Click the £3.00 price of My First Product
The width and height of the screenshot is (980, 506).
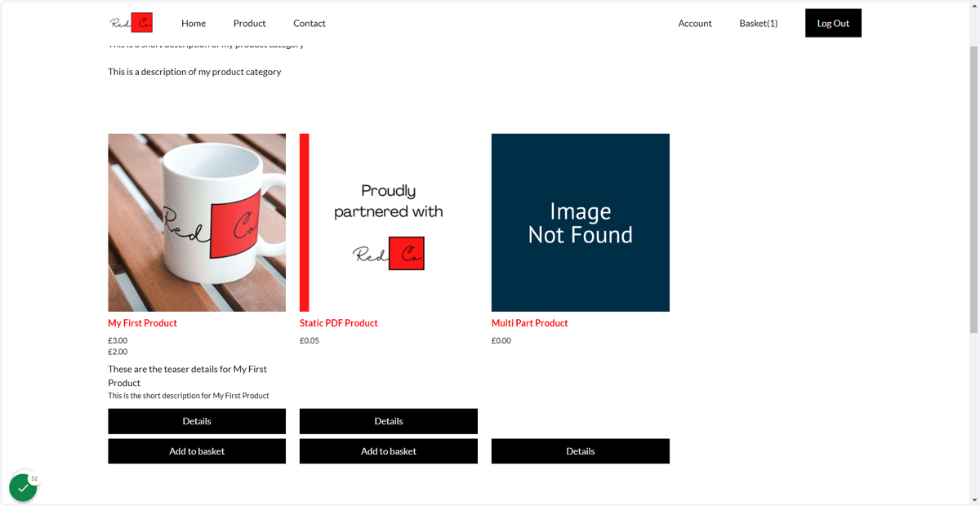(118, 340)
